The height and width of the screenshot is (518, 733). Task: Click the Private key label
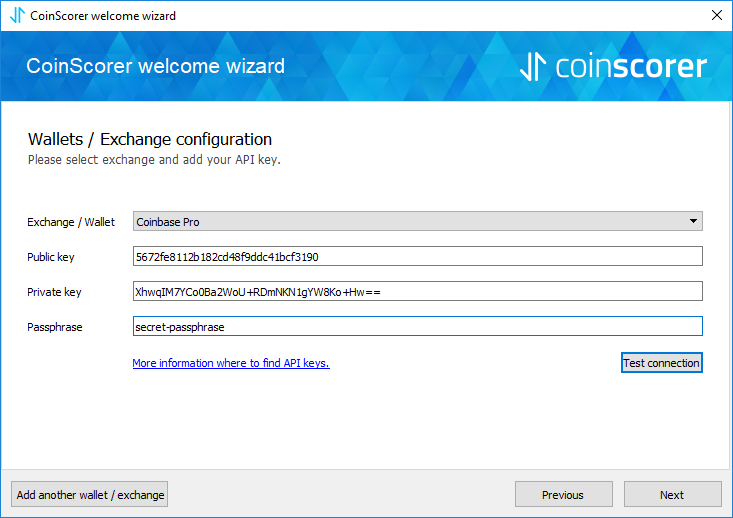(x=54, y=292)
